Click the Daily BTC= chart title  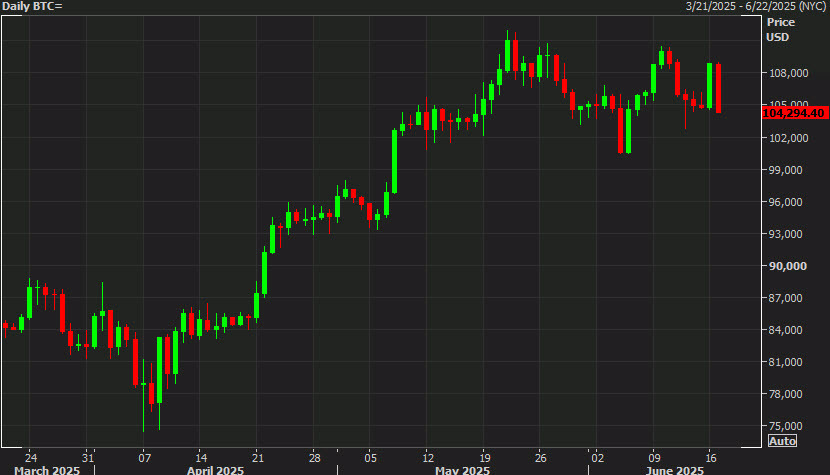tap(32, 6)
